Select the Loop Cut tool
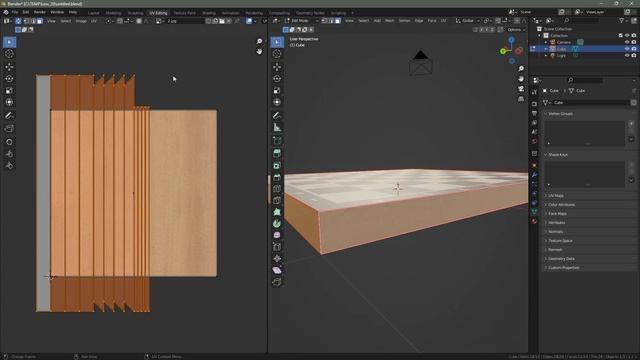Screen dimensions: 640x360 277,189
